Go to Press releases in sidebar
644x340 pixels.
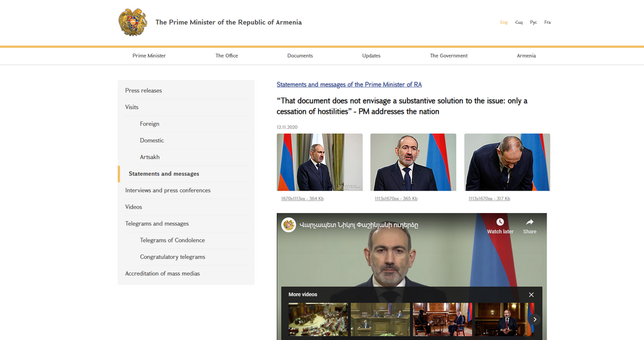pyautogui.click(x=143, y=90)
